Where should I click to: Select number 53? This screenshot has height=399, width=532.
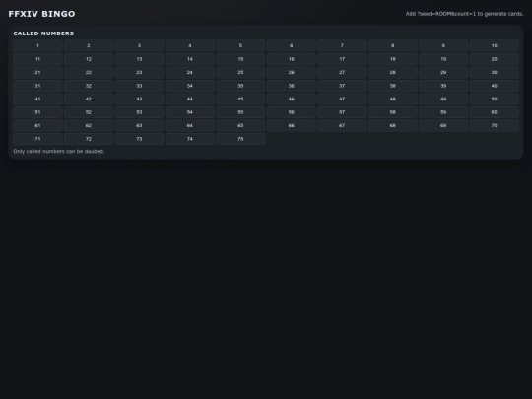[139, 112]
